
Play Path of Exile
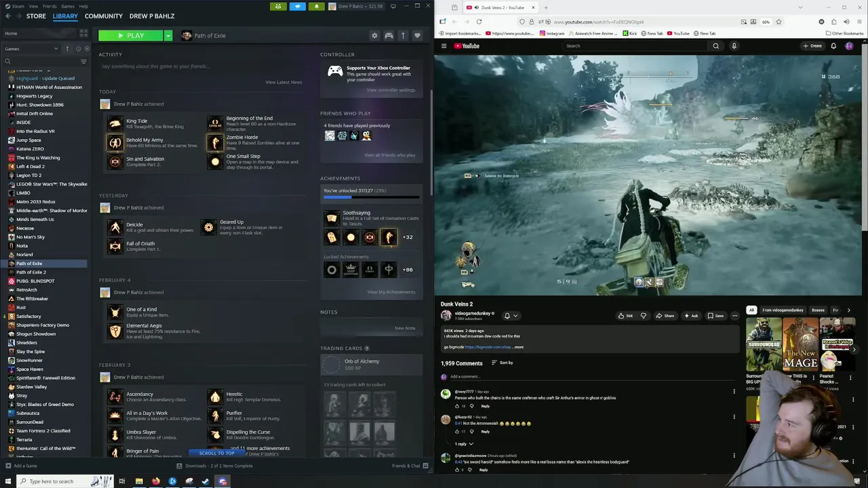click(131, 35)
